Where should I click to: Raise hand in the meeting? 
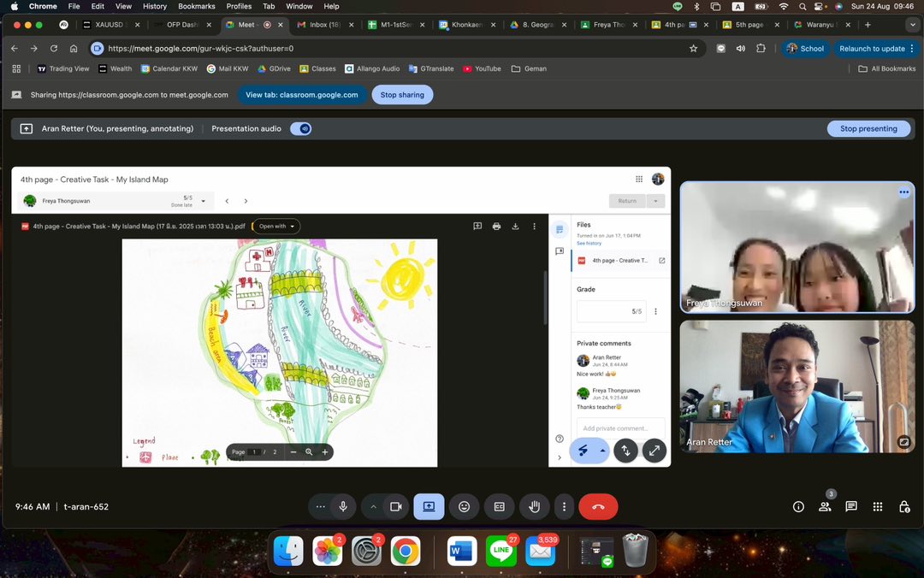pos(534,506)
